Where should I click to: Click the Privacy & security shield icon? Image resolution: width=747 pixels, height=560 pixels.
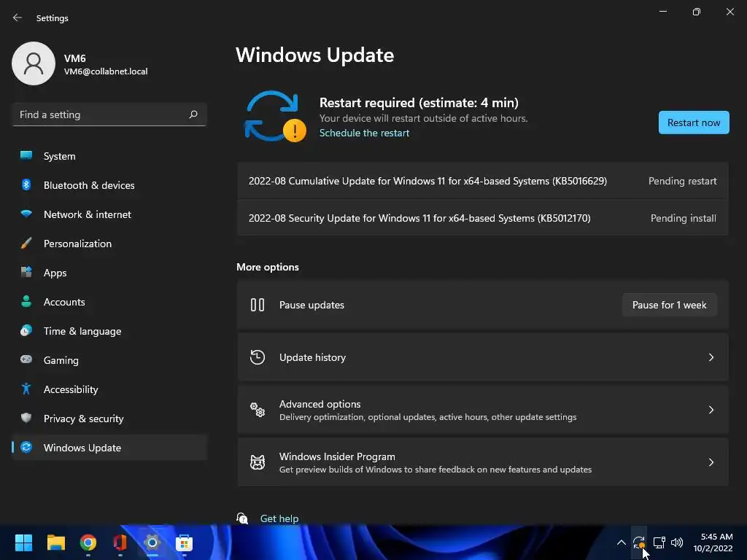[26, 418]
